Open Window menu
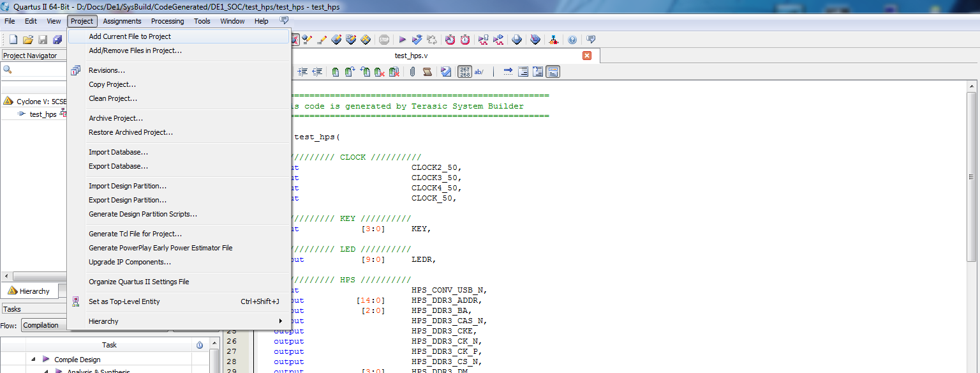Screen dimensions: 980x373 tap(232, 21)
